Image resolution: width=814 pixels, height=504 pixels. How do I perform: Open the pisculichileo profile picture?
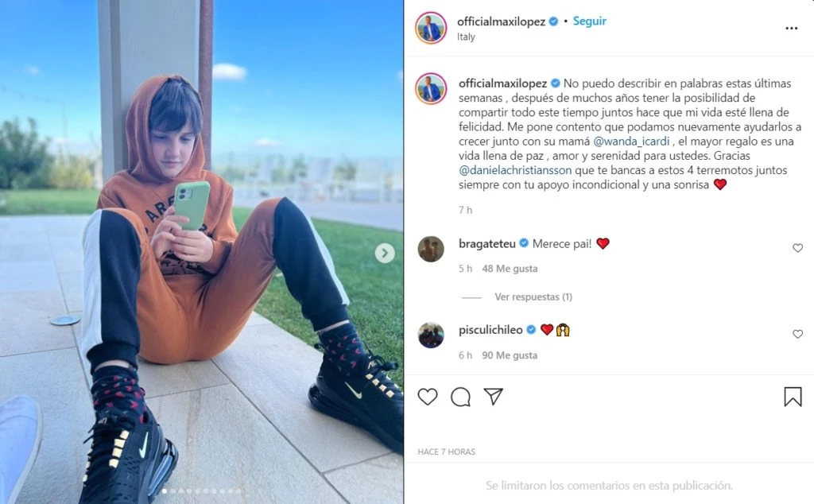tap(431, 335)
